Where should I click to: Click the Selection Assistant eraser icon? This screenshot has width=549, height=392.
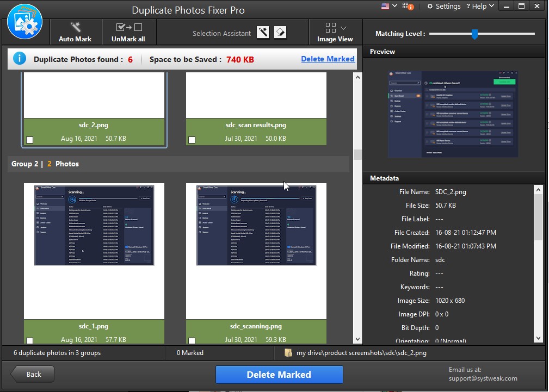[280, 33]
